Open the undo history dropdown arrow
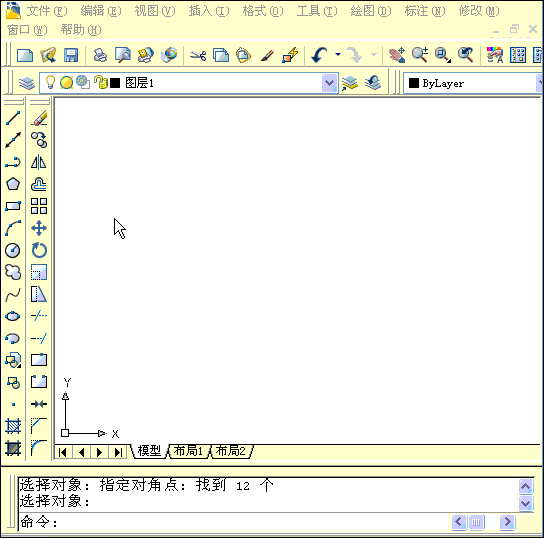The height and width of the screenshot is (538, 544). point(338,54)
